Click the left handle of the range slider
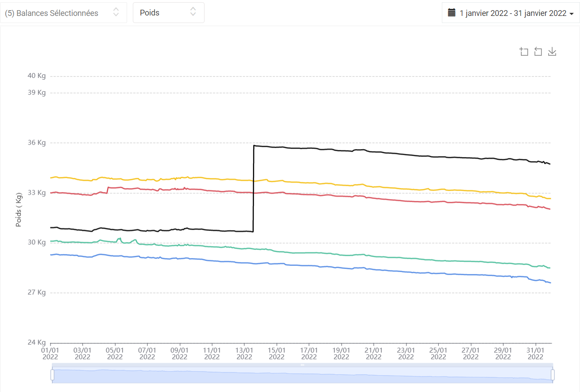Image resolution: width=580 pixels, height=392 pixels. [52, 375]
